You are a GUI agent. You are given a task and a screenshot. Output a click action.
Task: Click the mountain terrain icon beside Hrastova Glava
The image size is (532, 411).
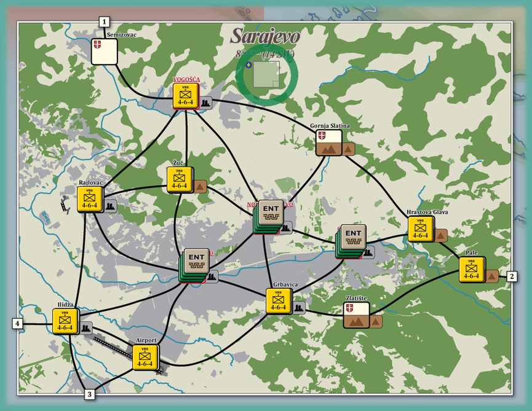pos(440,235)
